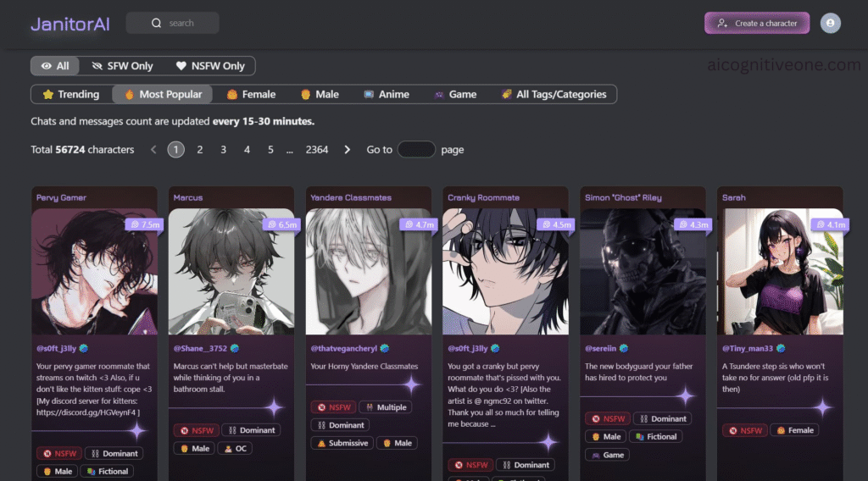Click the Male tag on Simon Ghost Riley card
The height and width of the screenshot is (481, 868).
pos(605,437)
